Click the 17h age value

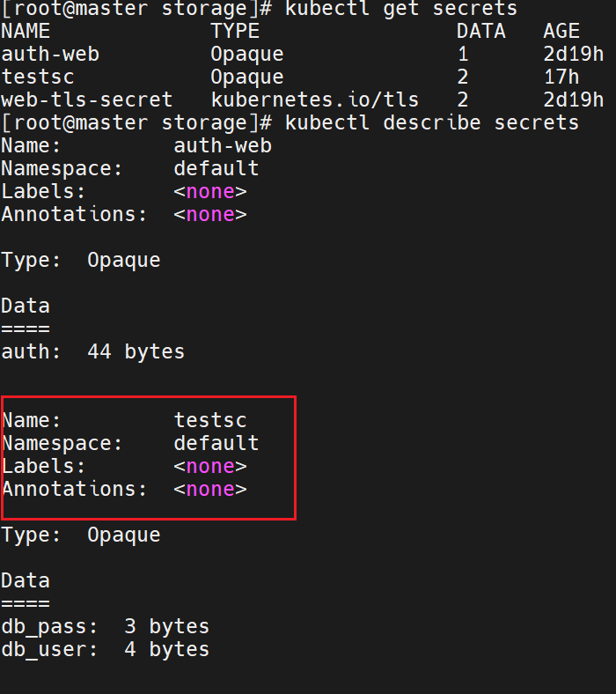tap(561, 77)
